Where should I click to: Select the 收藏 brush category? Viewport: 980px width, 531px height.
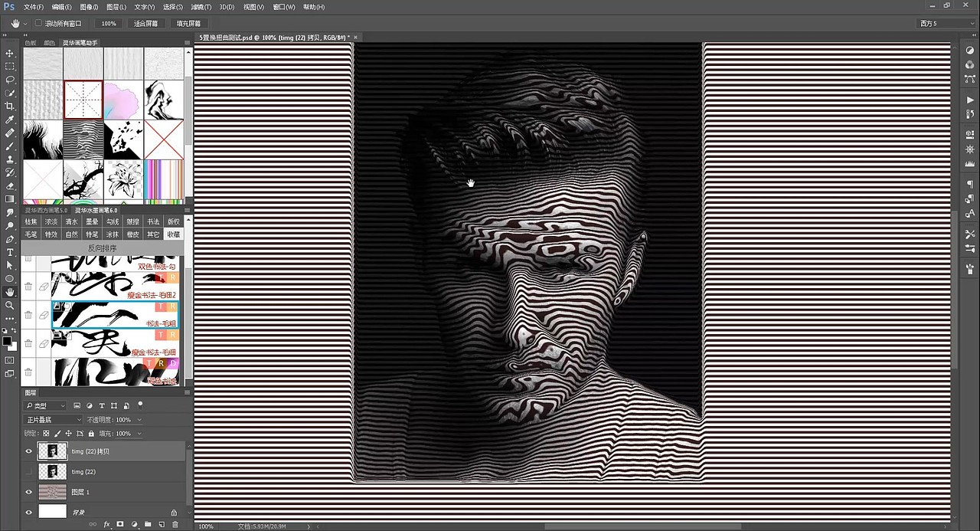click(174, 234)
